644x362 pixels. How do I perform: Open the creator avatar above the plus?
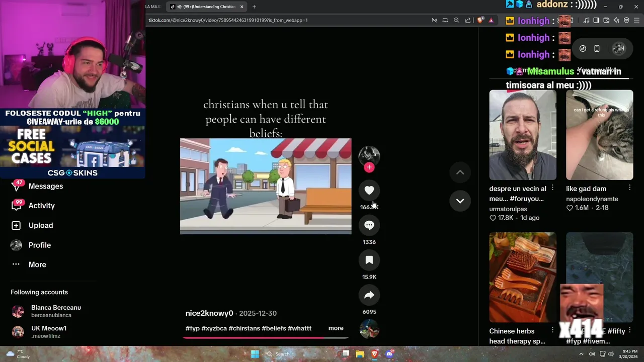coord(369,155)
